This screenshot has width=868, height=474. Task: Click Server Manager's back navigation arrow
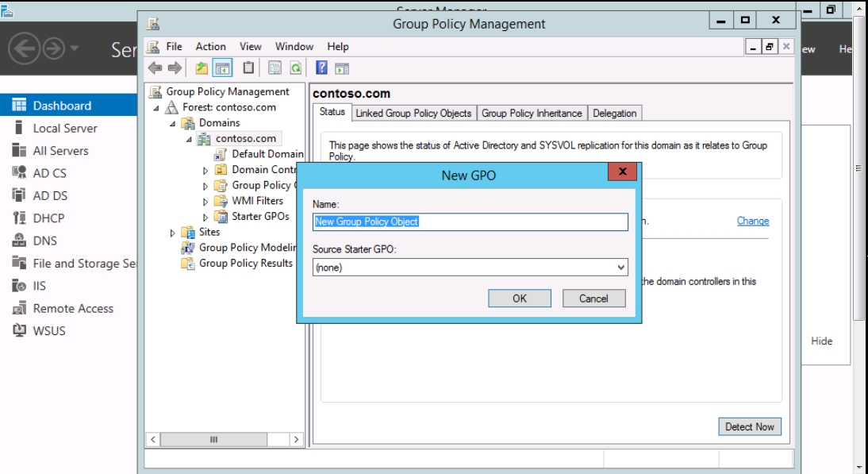point(24,48)
